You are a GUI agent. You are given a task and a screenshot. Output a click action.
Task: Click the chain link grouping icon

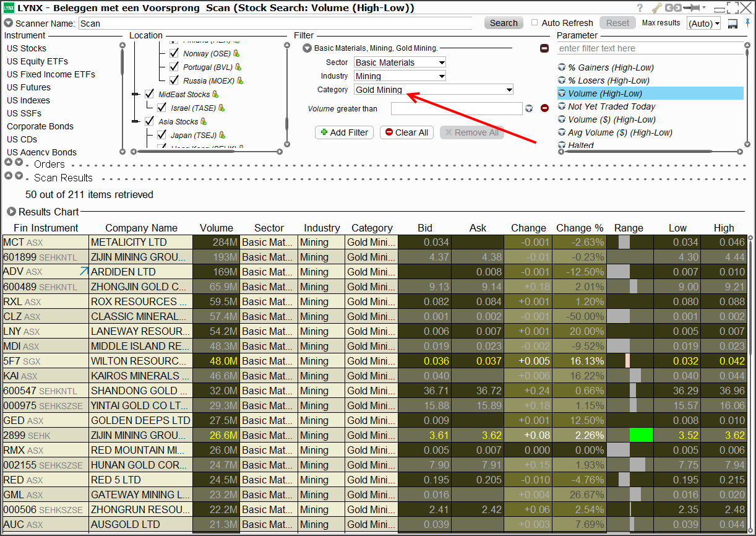click(672, 8)
